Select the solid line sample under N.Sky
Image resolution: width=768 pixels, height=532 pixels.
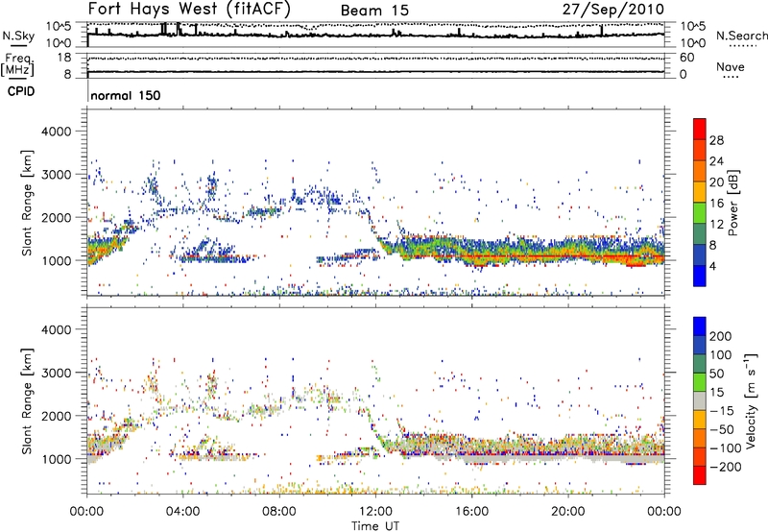point(18,45)
